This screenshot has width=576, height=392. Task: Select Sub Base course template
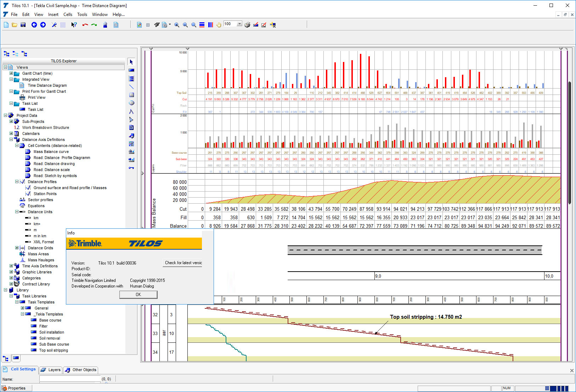(x=54, y=344)
